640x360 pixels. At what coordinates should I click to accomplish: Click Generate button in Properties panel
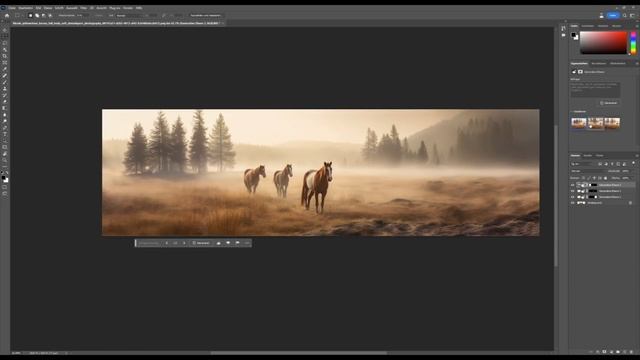609,103
